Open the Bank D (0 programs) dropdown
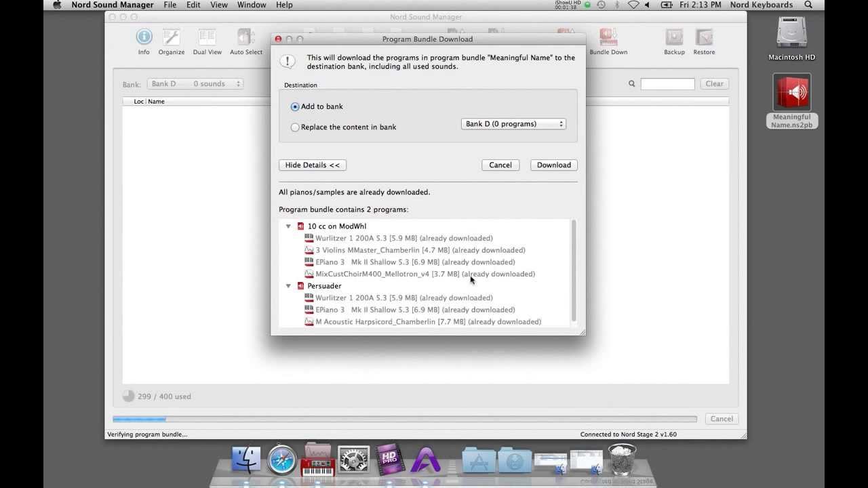 (513, 124)
